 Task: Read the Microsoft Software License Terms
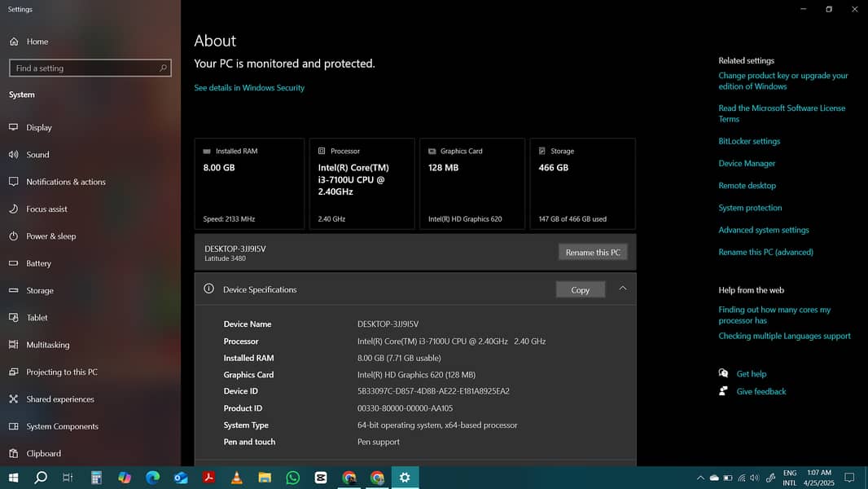point(782,113)
